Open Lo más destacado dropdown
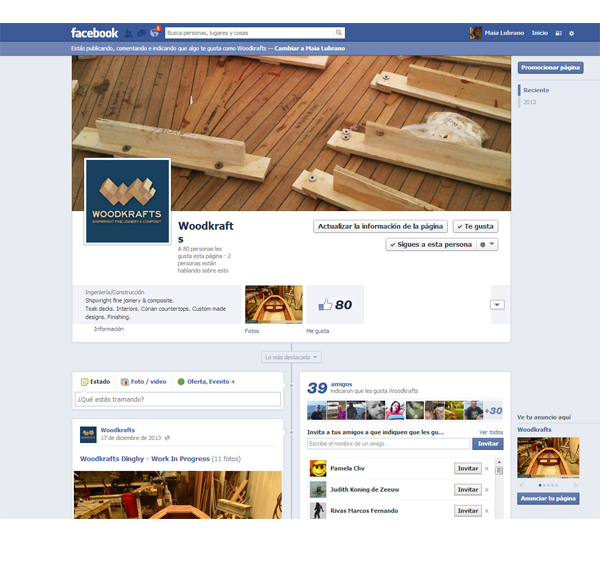This screenshot has height=565, width=600. point(291,357)
